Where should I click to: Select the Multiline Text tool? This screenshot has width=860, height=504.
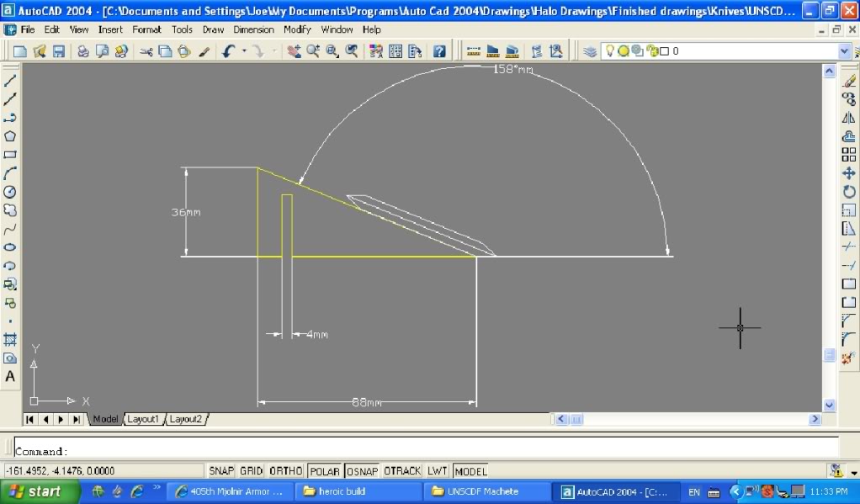(x=10, y=377)
